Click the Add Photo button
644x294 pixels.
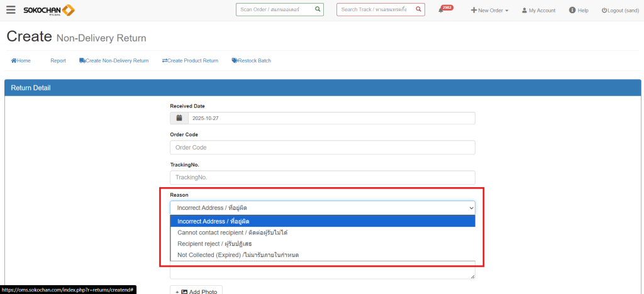coord(196,291)
